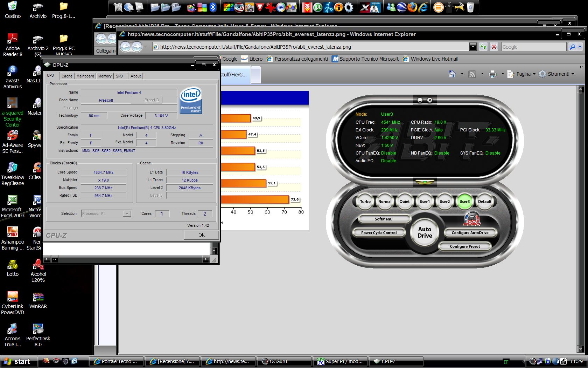Click the IE RSS feeds icon
This screenshot has height=368, width=588.
pos(472,74)
